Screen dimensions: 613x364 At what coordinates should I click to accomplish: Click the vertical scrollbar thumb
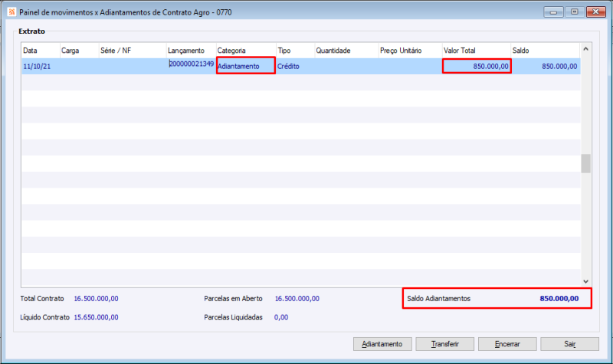coord(585,163)
